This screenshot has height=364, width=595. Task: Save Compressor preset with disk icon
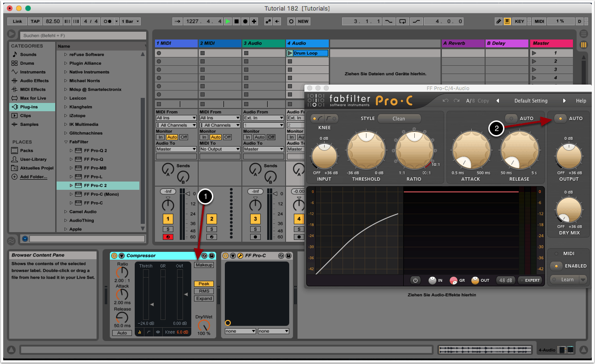[212, 256]
